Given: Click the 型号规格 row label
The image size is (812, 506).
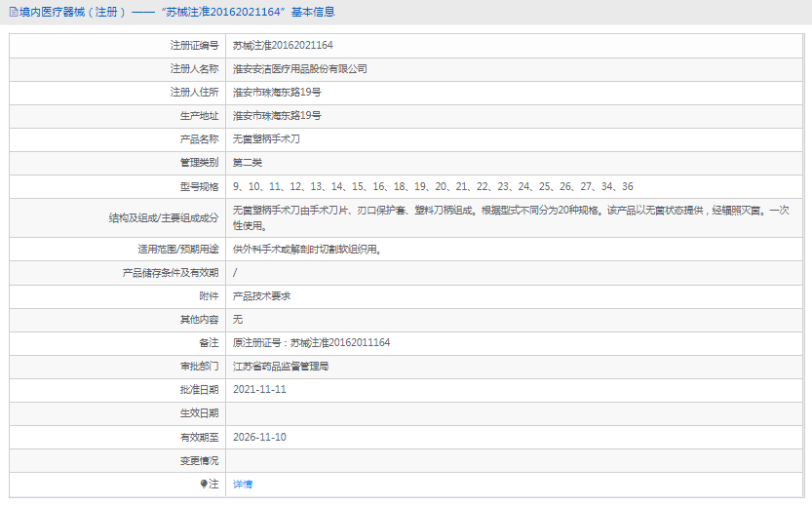Looking at the screenshot, I should pyautogui.click(x=200, y=186).
